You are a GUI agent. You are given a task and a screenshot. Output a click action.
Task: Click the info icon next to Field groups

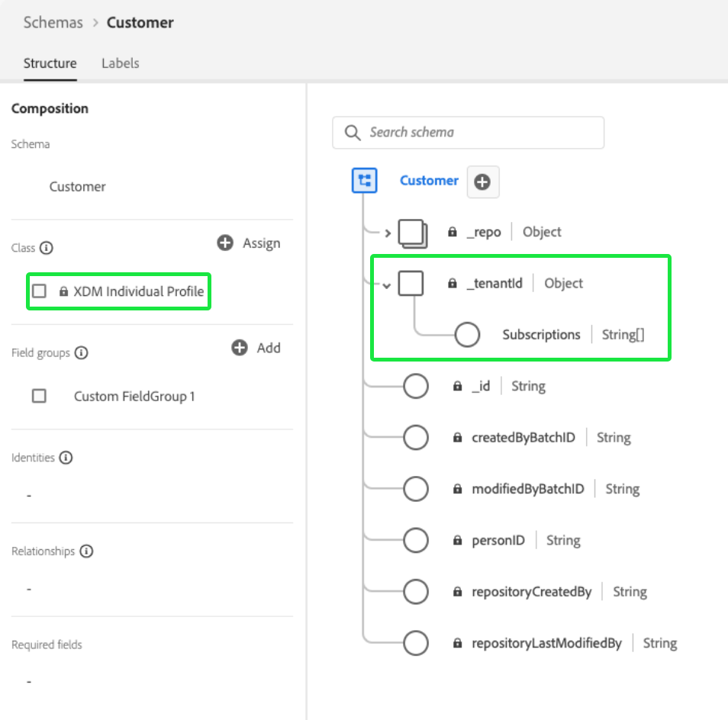click(81, 353)
